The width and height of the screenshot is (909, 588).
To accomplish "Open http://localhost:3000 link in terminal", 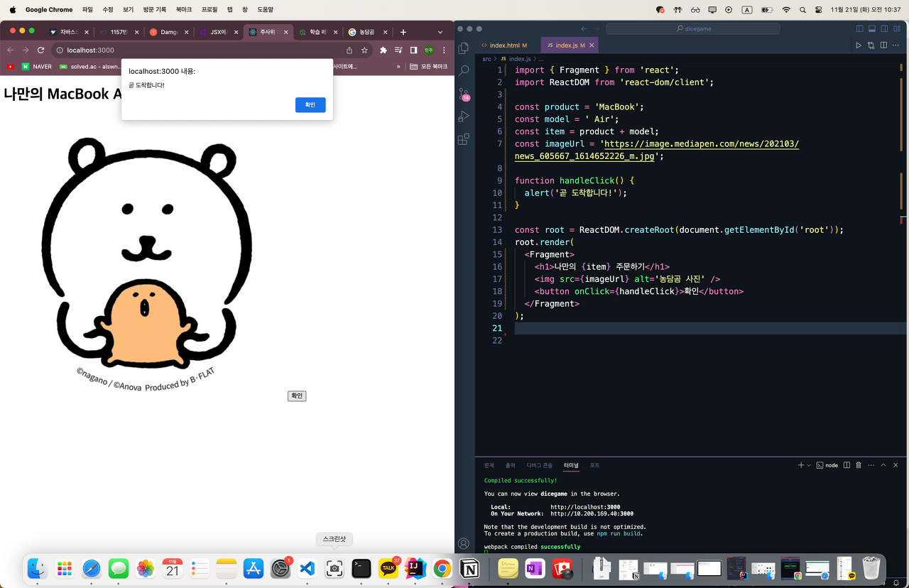I will pyautogui.click(x=585, y=507).
